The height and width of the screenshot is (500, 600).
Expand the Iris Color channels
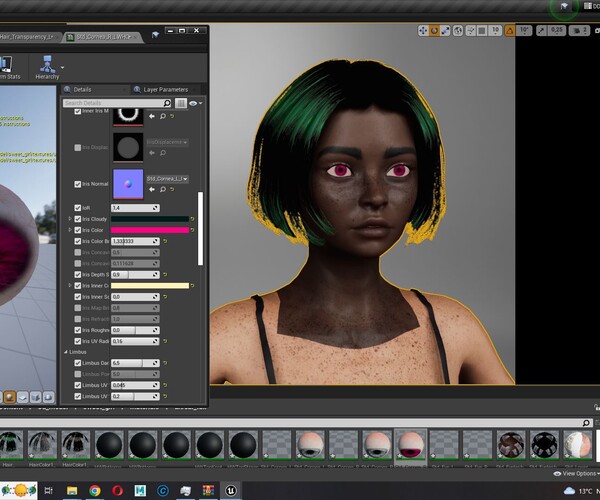[x=70, y=230]
